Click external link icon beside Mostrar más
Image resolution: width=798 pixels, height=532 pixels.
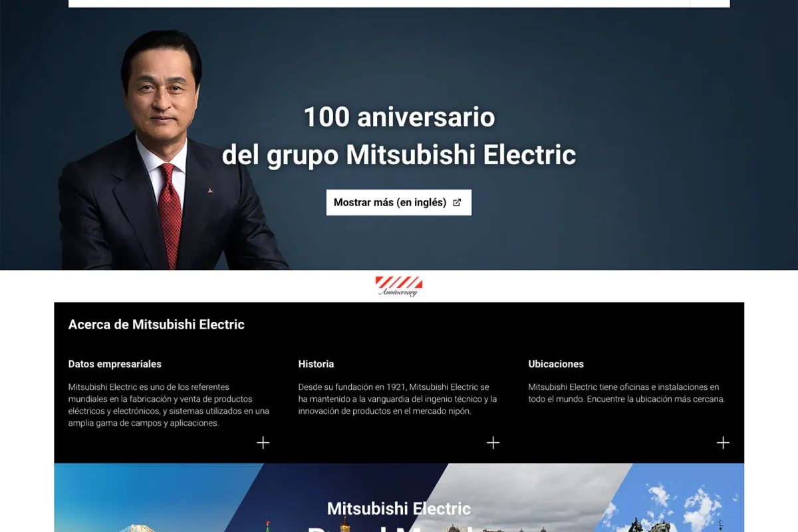click(457, 203)
